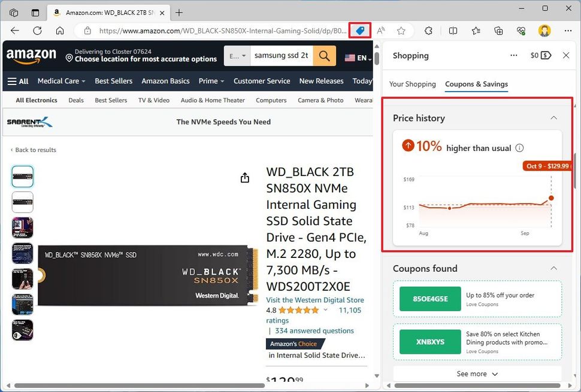This screenshot has height=392, width=581.
Task: Open the All hamburger menu on Amazon
Action: 18,81
